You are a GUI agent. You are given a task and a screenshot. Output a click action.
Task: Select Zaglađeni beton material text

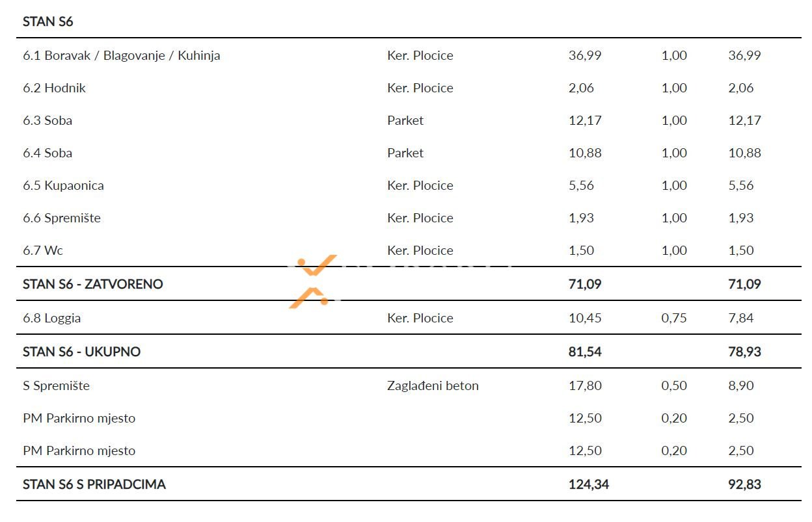(433, 385)
